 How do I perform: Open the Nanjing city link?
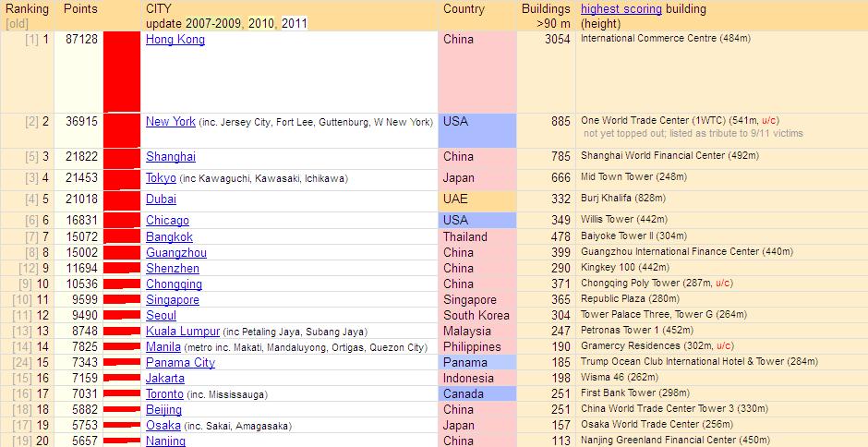(165, 441)
